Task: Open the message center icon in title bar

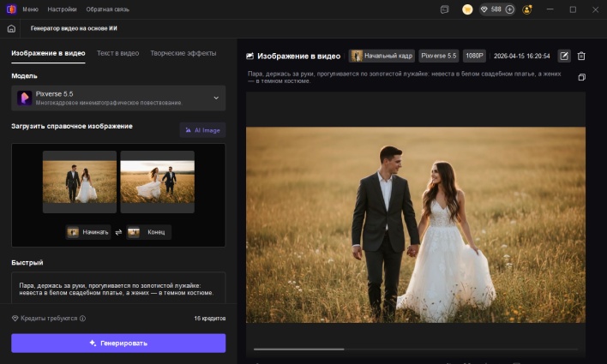Action: tap(445, 9)
